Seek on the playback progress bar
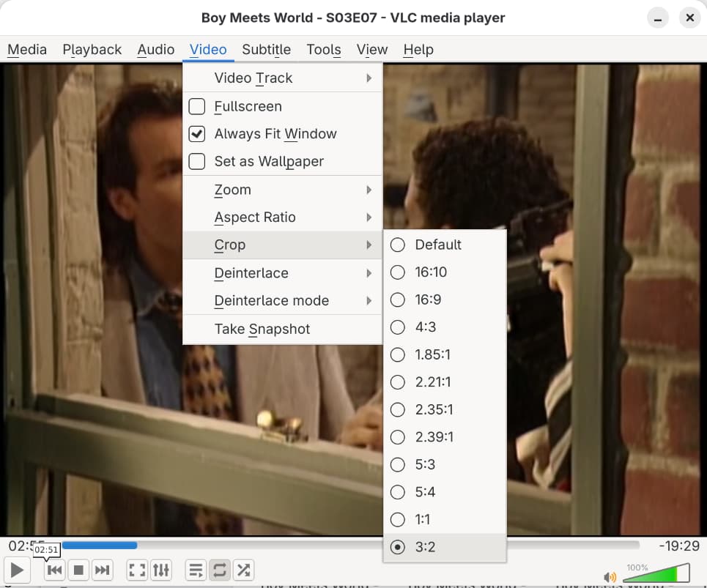 coord(351,546)
